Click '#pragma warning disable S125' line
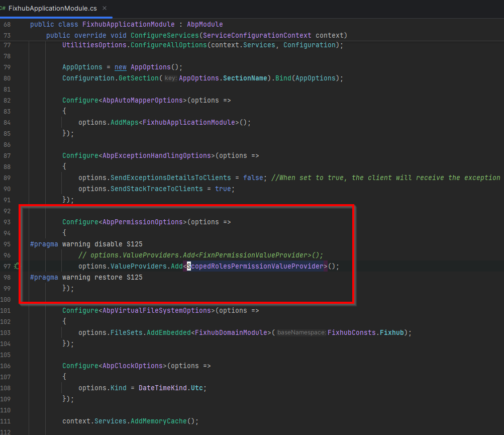504x435 pixels. [86, 244]
